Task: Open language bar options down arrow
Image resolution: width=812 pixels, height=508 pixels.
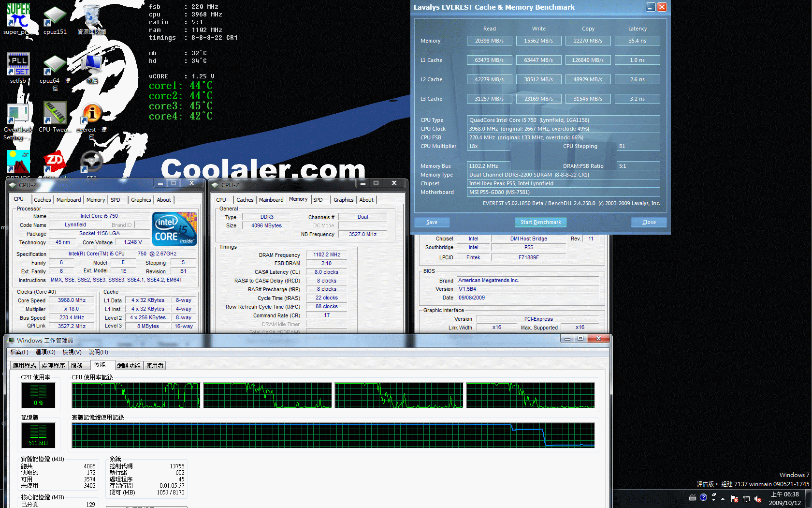Action: (x=714, y=500)
